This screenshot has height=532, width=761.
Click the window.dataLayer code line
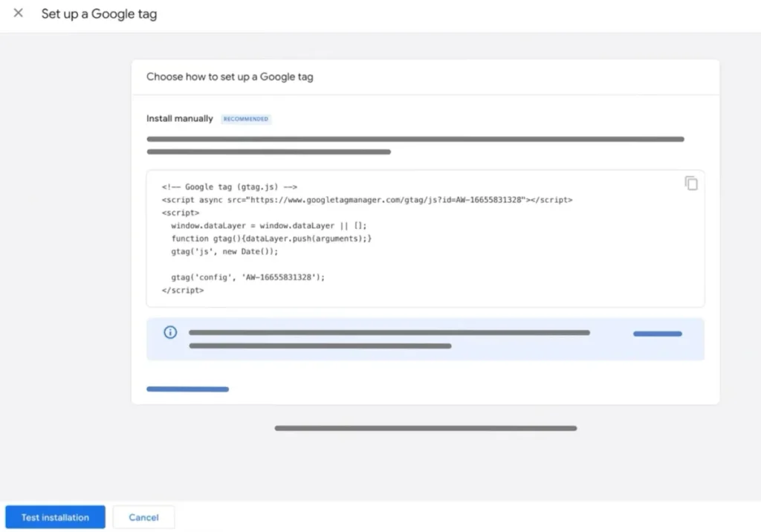point(269,226)
